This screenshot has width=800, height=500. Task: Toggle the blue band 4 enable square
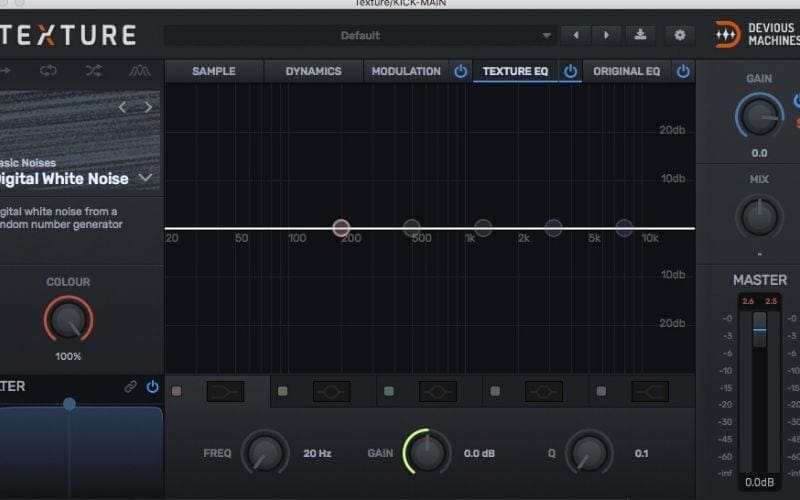(495, 391)
